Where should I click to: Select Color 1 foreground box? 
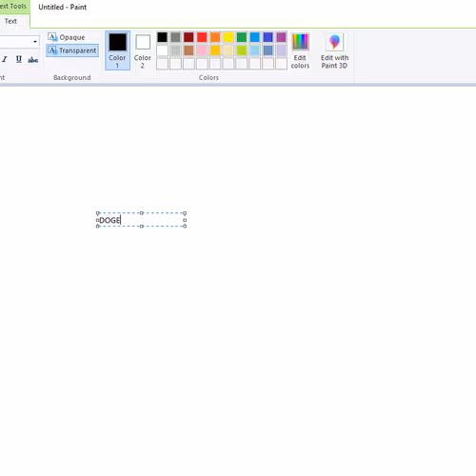(x=117, y=50)
